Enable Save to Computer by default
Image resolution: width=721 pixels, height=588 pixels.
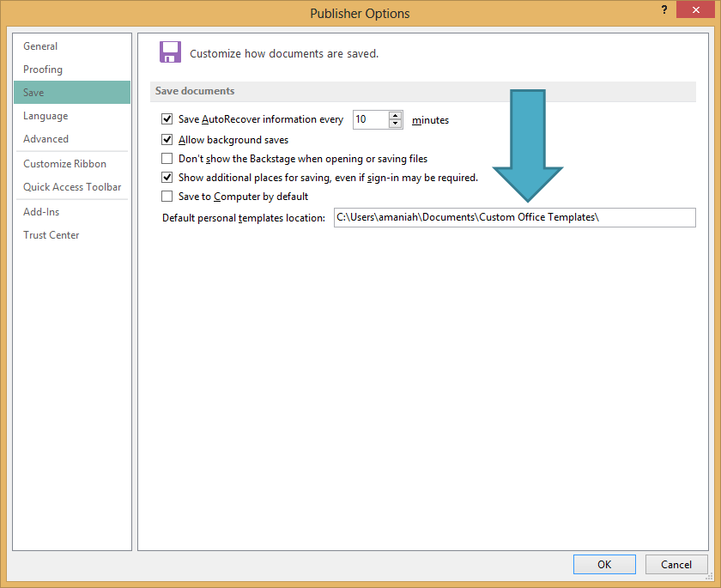click(x=167, y=197)
